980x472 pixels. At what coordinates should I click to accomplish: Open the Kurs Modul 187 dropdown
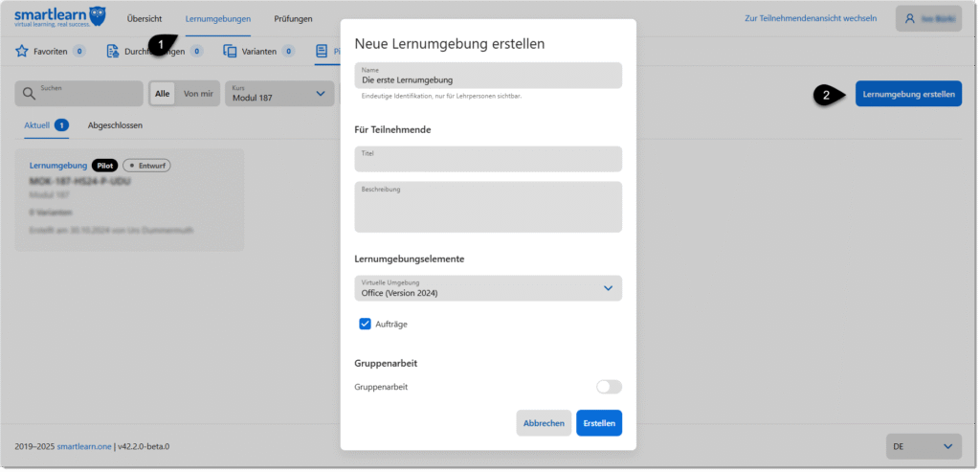coord(279,93)
